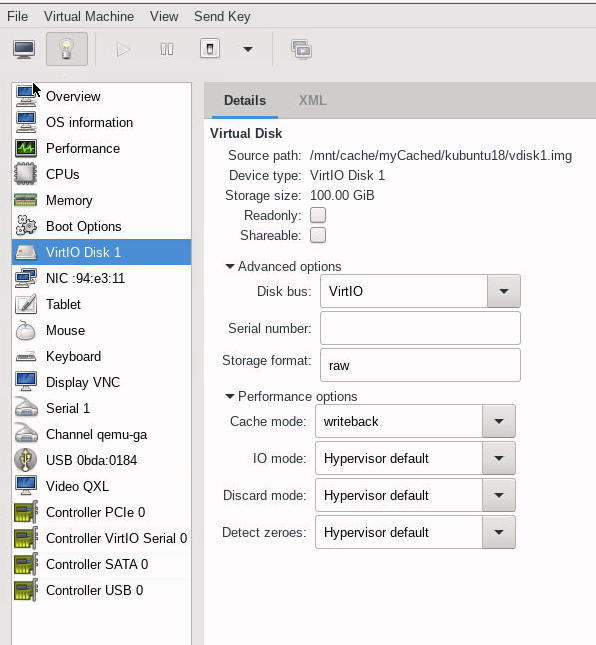Select the CPUs chip icon
Viewport: 596px width, 645px height.
(26, 174)
